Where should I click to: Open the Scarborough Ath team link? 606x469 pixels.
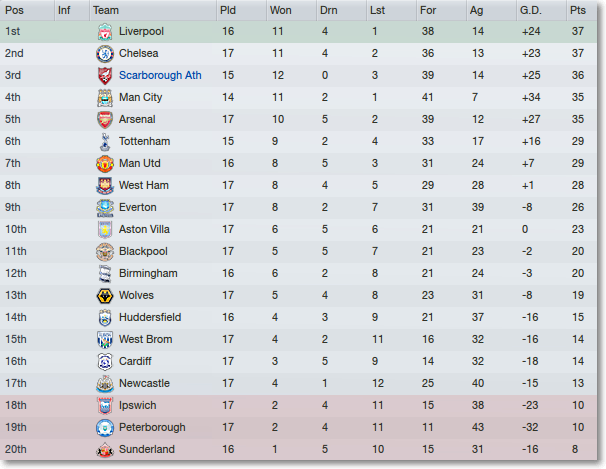pyautogui.click(x=160, y=75)
